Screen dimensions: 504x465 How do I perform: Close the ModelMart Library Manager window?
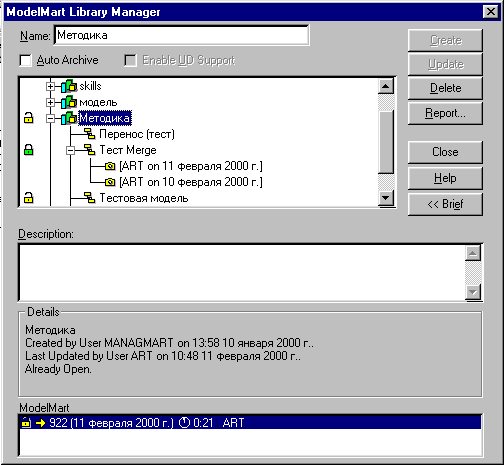(491, 12)
